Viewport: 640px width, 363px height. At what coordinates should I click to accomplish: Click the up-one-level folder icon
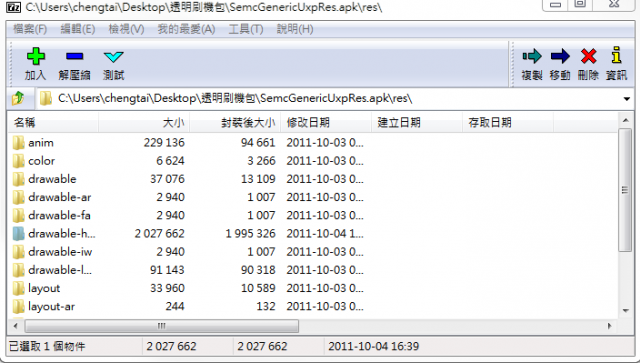tap(18, 98)
